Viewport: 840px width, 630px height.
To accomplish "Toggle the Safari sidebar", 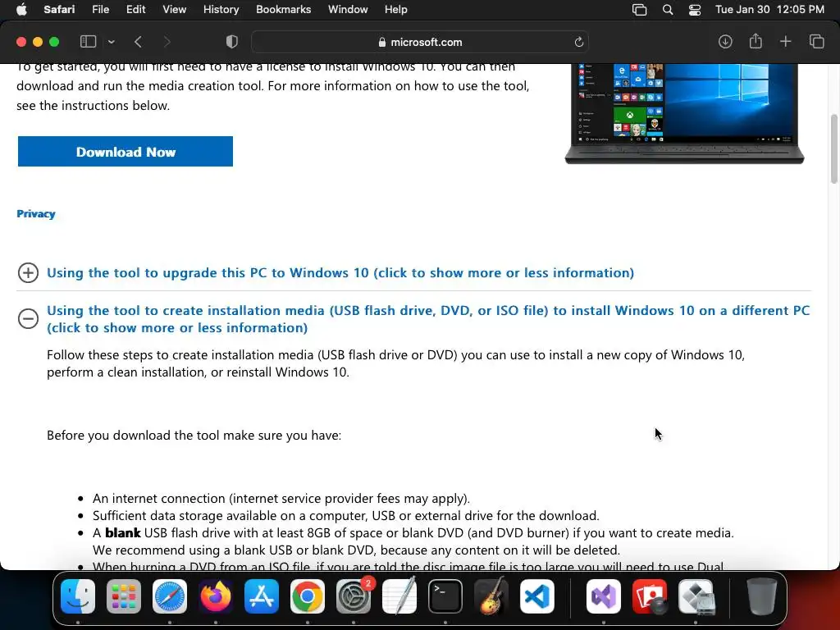I will click(88, 42).
